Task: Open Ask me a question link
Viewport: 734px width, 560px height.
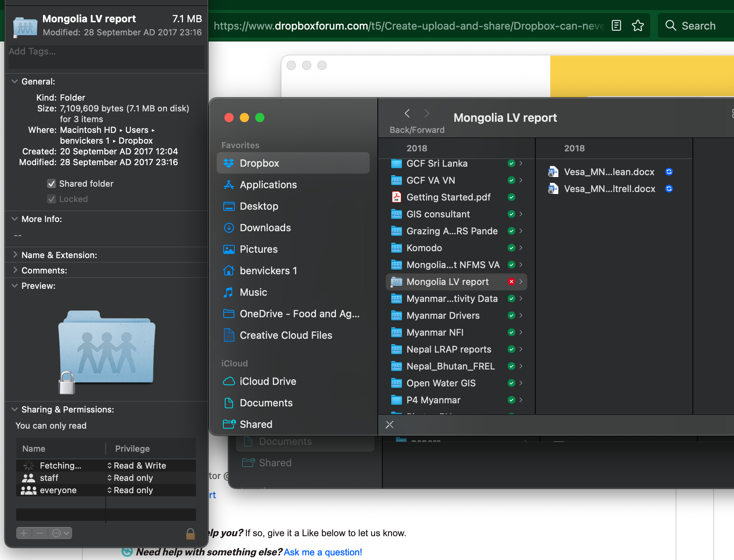Action: tap(323, 552)
